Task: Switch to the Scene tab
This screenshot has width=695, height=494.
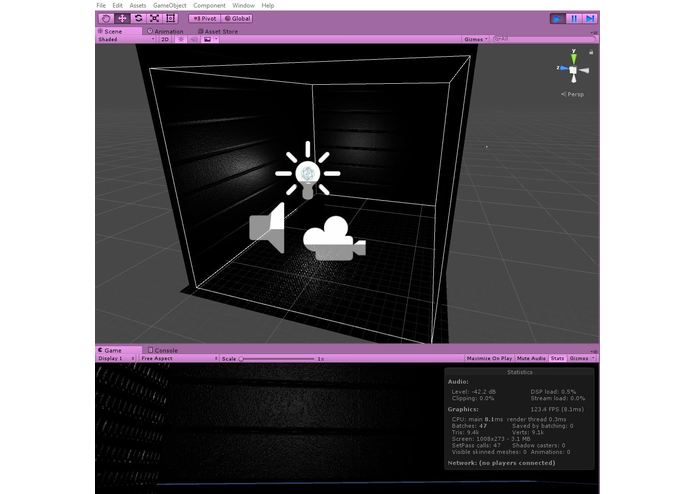Action: pyautogui.click(x=118, y=31)
